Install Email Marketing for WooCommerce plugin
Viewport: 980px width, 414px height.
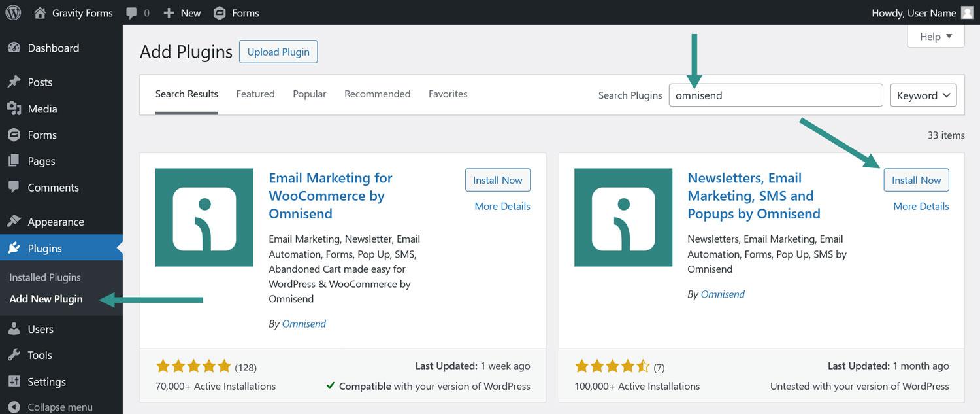(498, 181)
